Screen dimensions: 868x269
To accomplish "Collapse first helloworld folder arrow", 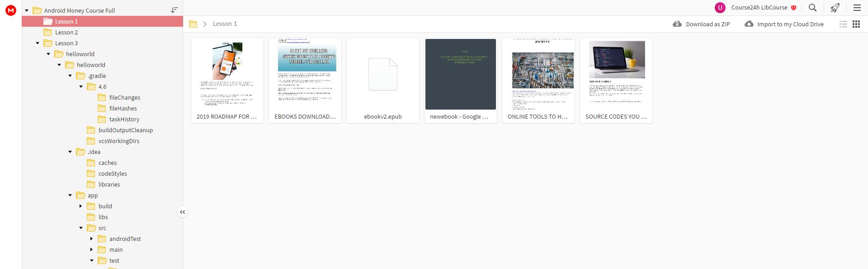I will [x=48, y=54].
